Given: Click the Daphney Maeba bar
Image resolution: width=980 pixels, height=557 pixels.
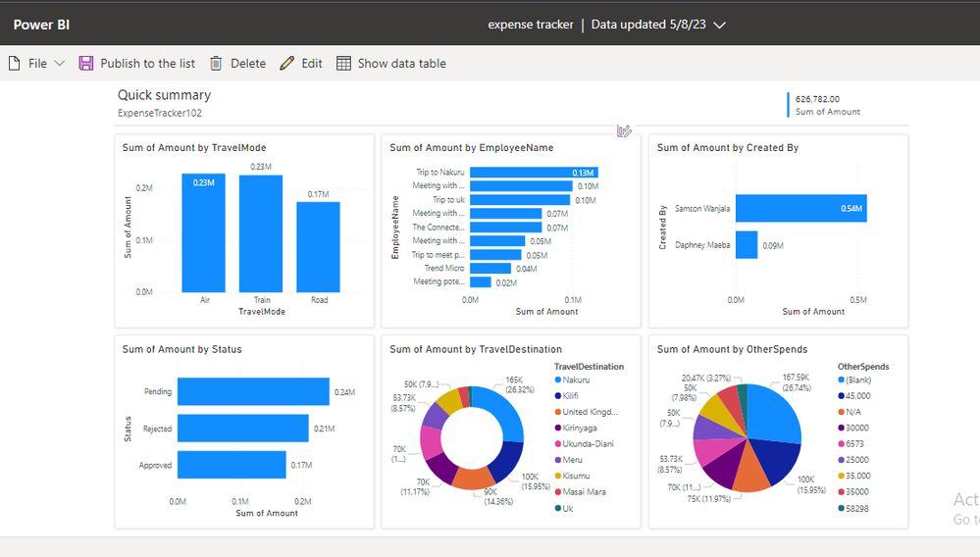Looking at the screenshot, I should click(x=747, y=245).
